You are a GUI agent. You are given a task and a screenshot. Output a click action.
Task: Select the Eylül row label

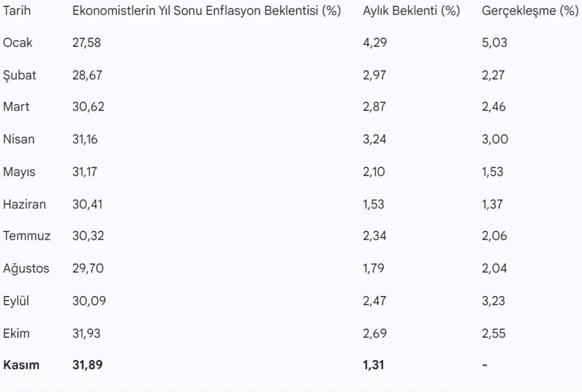[16, 301]
